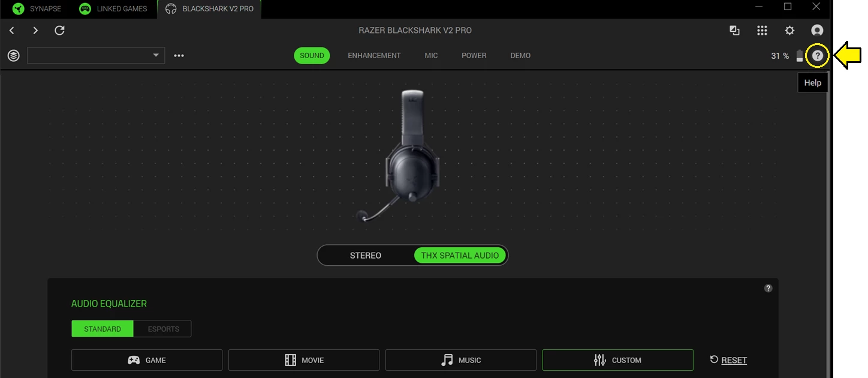Viewport: 868px width, 378px height.
Task: Click the overlapping windows icon
Action: [x=734, y=30]
